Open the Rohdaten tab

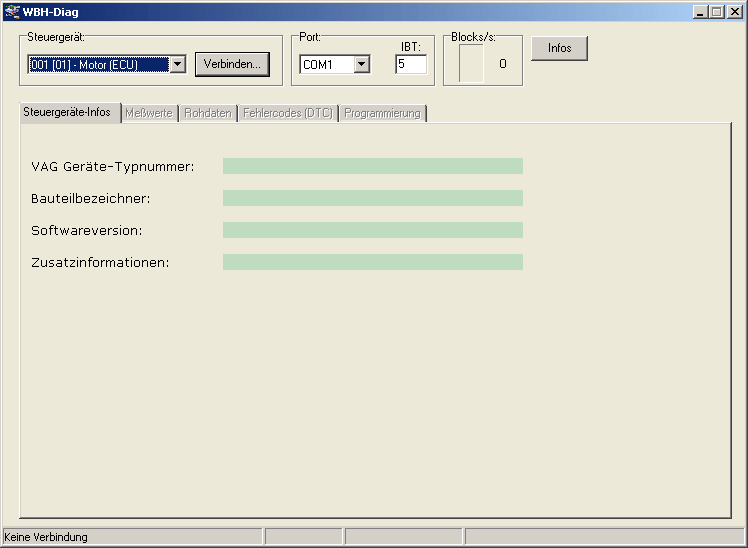tap(207, 114)
